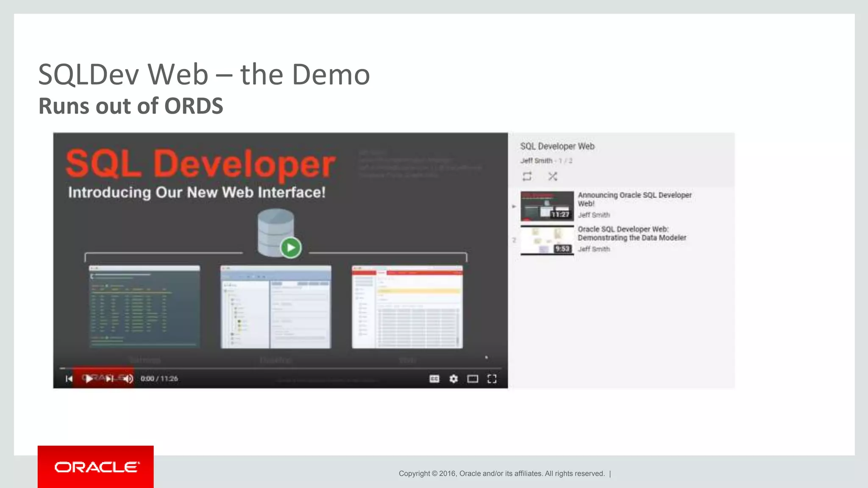Click 'Introducing Our New Web Interface!' text
The height and width of the screenshot is (488, 868).
(197, 192)
